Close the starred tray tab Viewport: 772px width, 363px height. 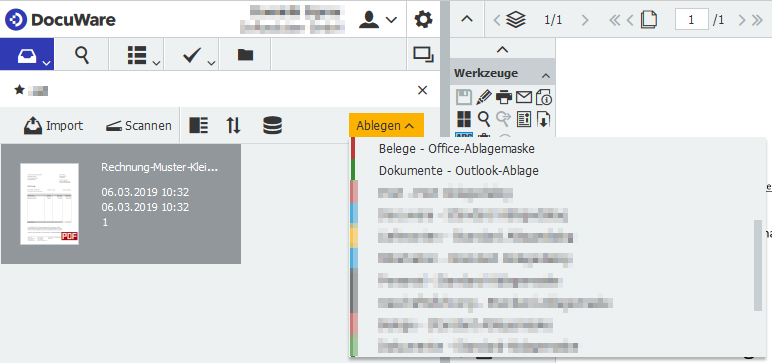422,90
